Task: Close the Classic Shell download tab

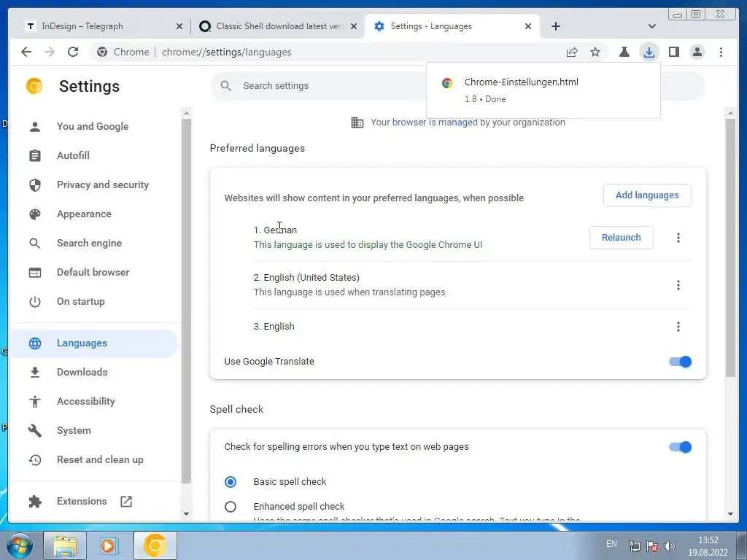Action: tap(354, 27)
